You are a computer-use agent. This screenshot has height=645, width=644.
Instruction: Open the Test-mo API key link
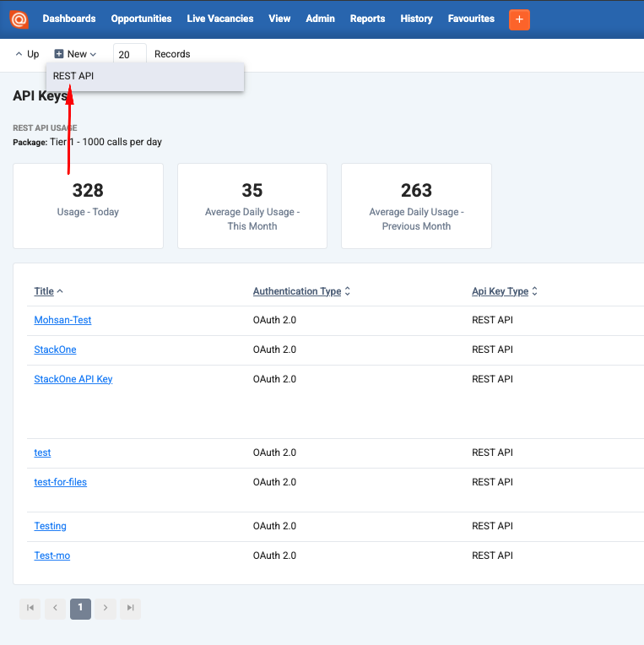coord(51,556)
